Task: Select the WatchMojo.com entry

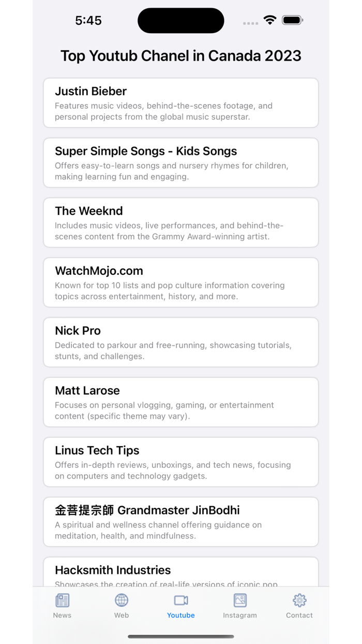Action: pyautogui.click(x=180, y=282)
